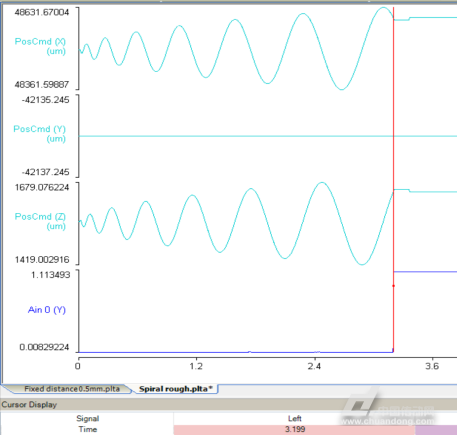Click the Signal column header
The image size is (457, 436).
coord(87,418)
